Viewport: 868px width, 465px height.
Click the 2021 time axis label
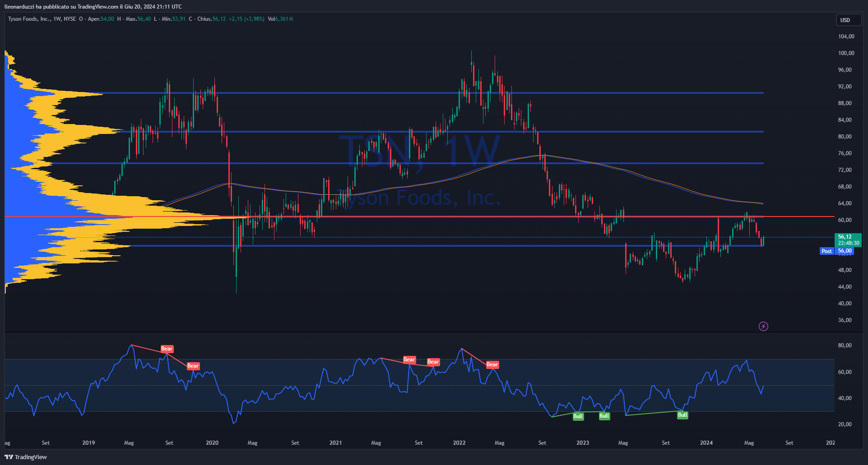click(x=335, y=443)
